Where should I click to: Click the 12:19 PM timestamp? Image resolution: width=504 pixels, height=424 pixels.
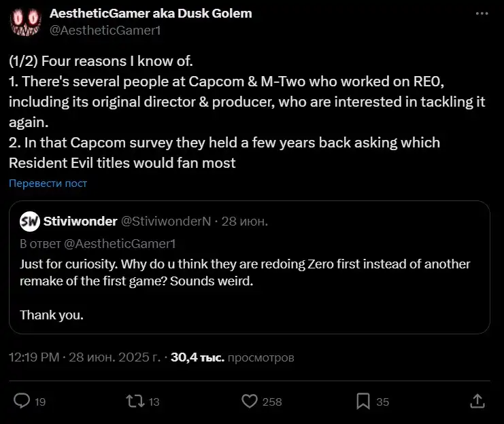click(34, 357)
